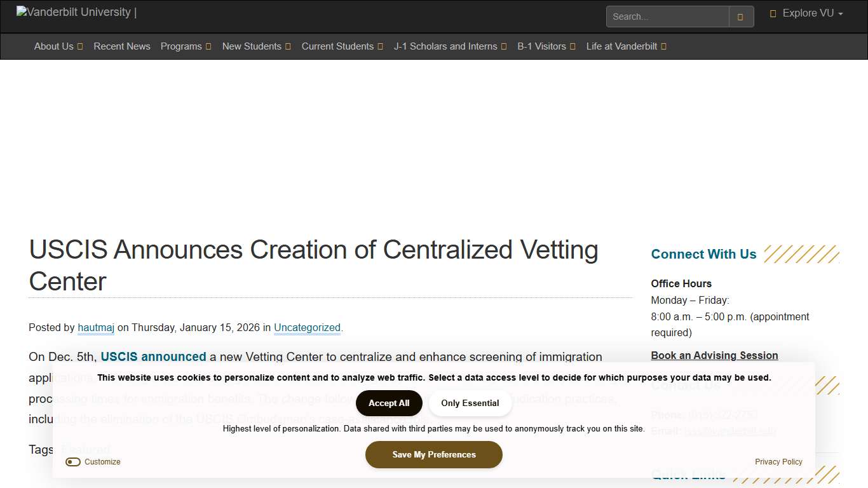Viewport: 868px width, 488px height.
Task: Open the Privacy Policy link
Action: [x=778, y=462]
